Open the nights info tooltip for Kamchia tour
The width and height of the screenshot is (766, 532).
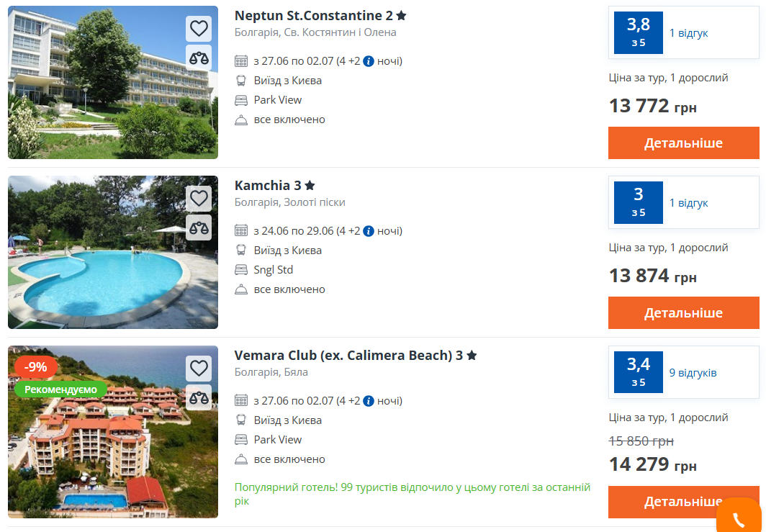pyautogui.click(x=368, y=230)
